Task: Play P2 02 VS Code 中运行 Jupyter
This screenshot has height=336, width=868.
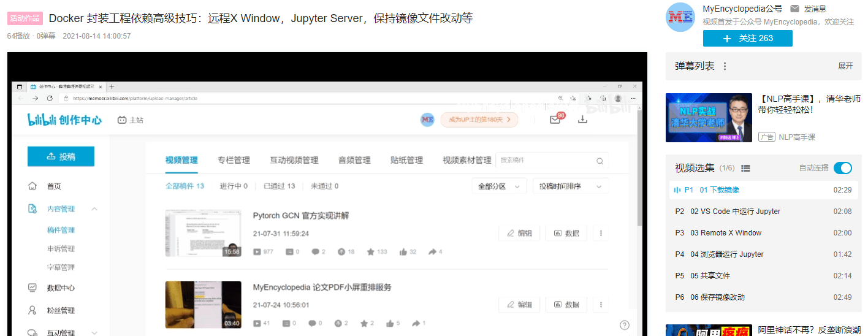Action: [x=763, y=212]
